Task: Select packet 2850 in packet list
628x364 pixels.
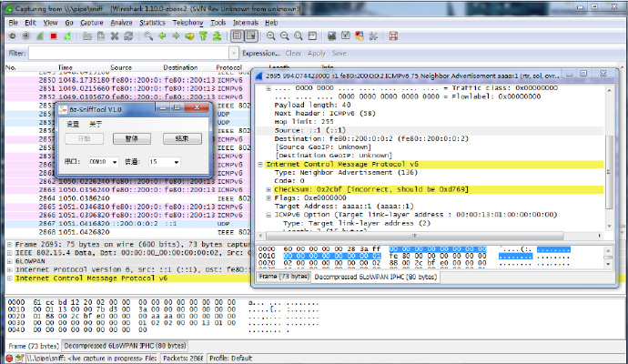Action: [128, 80]
